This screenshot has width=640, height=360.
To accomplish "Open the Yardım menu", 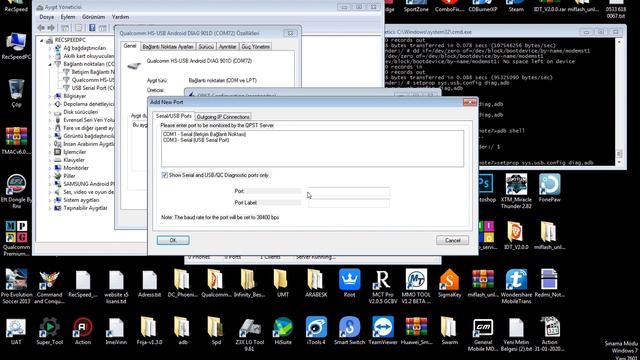I will (120, 17).
